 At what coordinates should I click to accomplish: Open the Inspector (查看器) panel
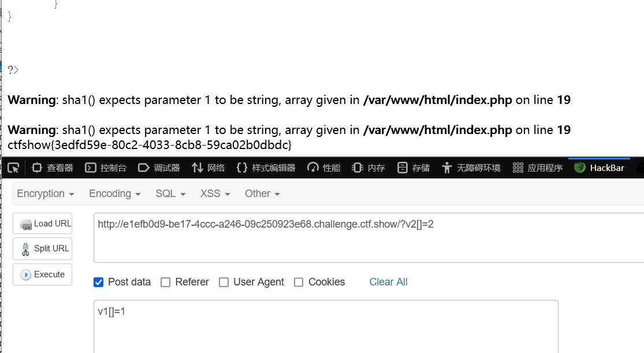point(52,168)
